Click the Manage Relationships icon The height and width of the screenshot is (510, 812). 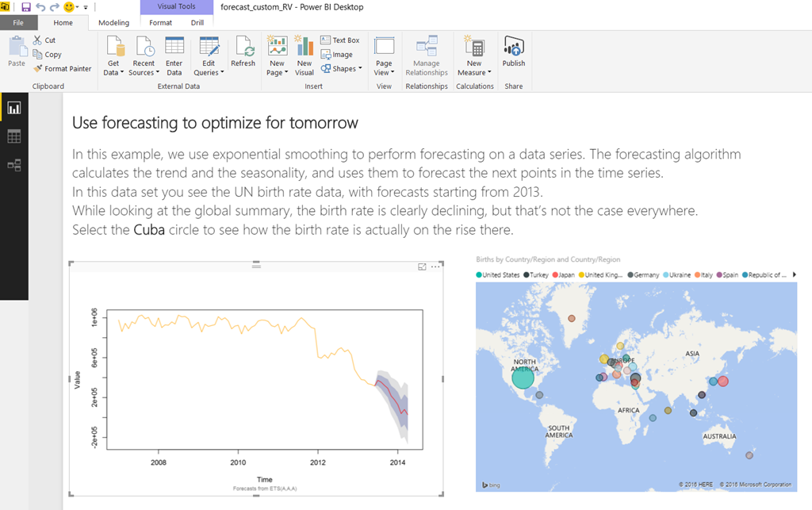point(427,56)
